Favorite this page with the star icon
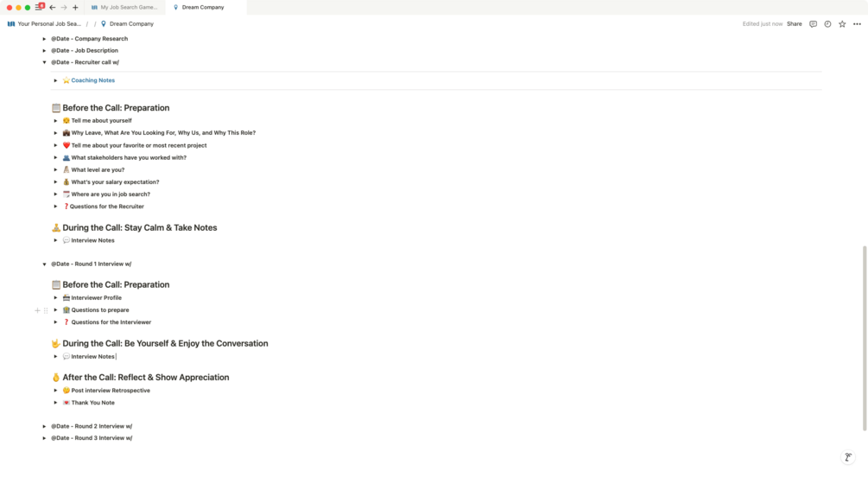The image size is (868, 477). click(842, 24)
